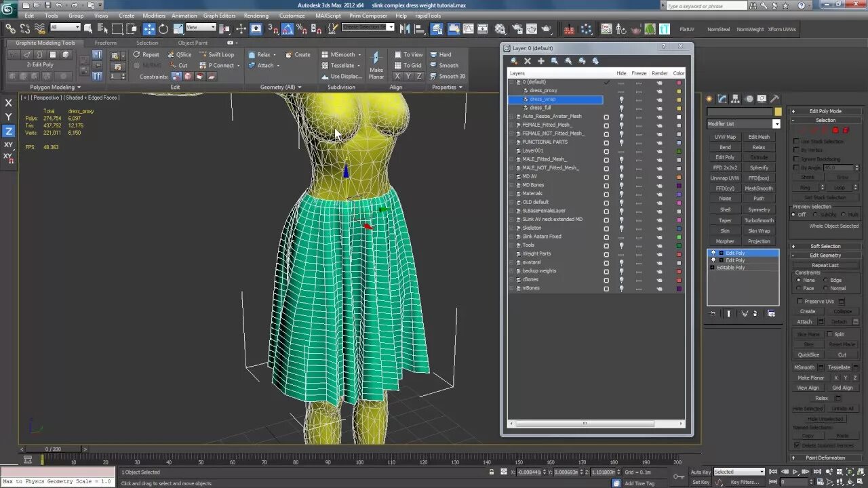Click the TurboSmooth modifier button

tap(759, 220)
